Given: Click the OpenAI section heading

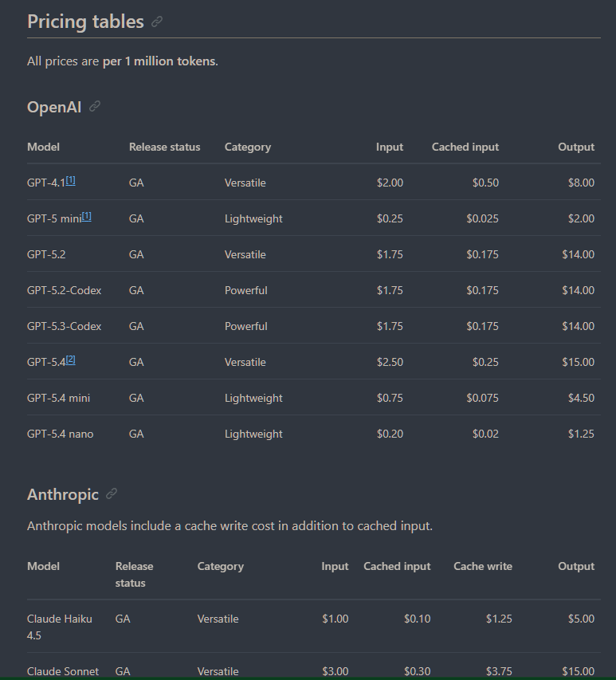Looking at the screenshot, I should pyautogui.click(x=54, y=107).
